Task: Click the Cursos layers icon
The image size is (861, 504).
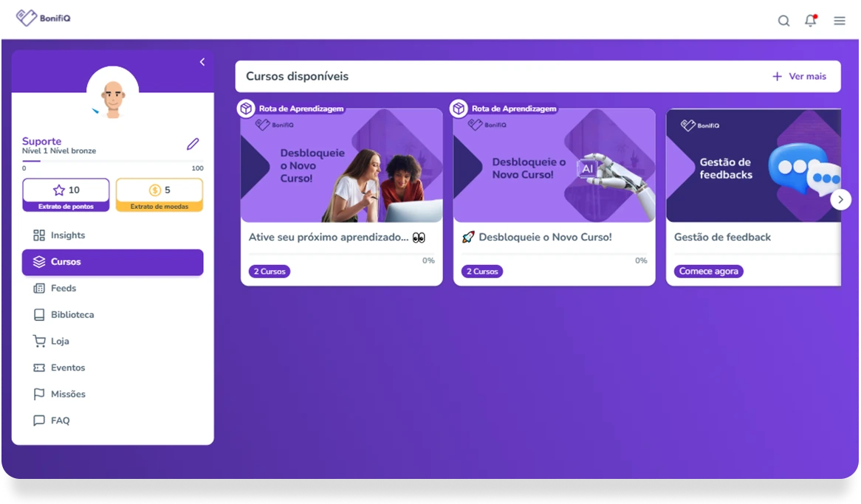Action: (39, 262)
